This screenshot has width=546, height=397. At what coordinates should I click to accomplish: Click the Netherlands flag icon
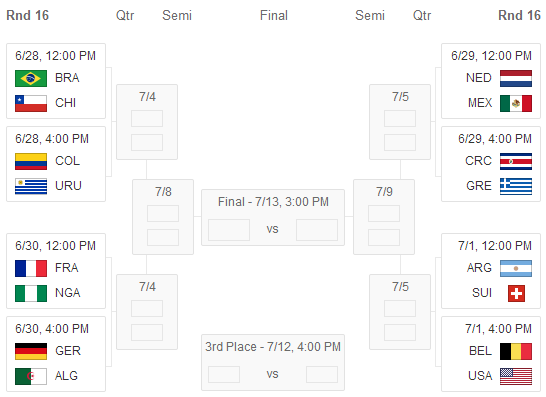pyautogui.click(x=516, y=78)
